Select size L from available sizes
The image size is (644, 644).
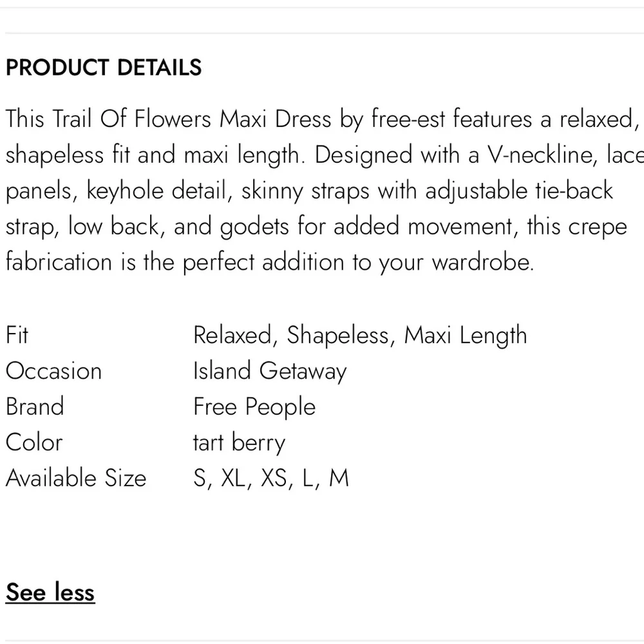(x=308, y=478)
